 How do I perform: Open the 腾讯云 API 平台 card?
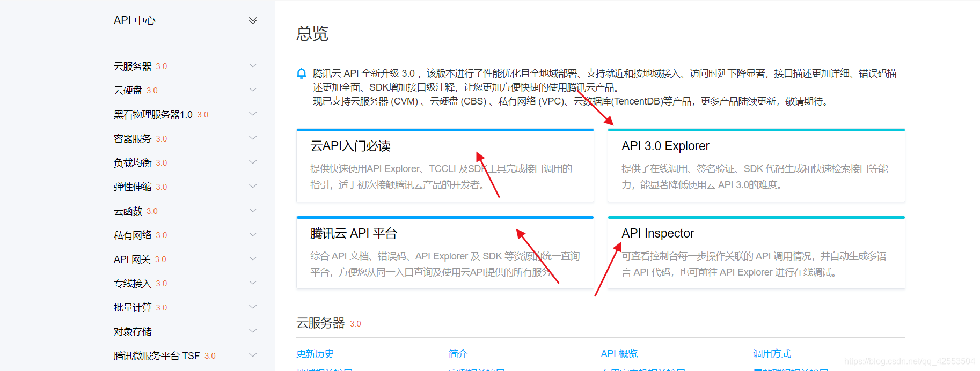(x=445, y=253)
